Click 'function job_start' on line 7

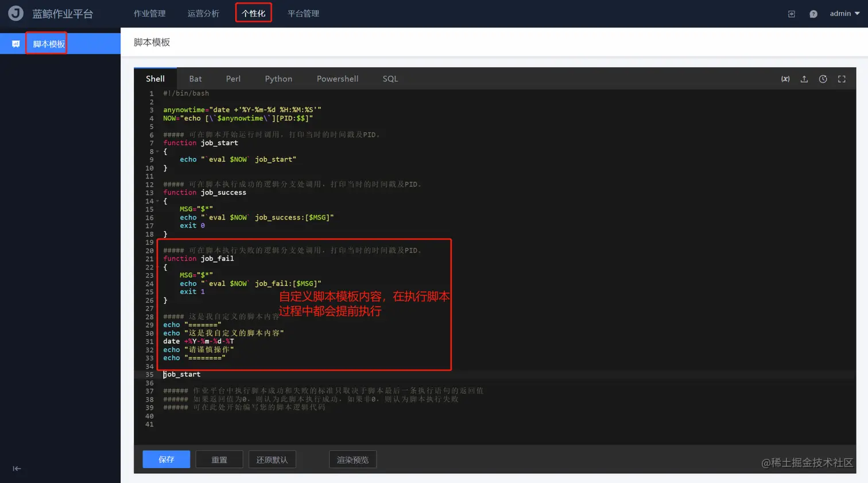click(200, 143)
